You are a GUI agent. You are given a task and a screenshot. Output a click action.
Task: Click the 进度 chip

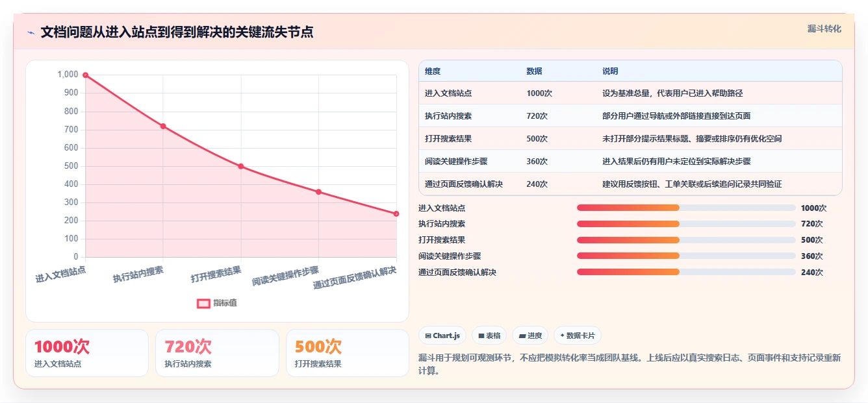(530, 336)
